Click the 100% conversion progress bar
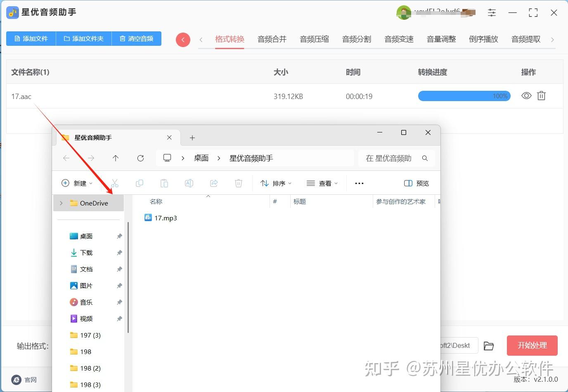 [x=464, y=96]
